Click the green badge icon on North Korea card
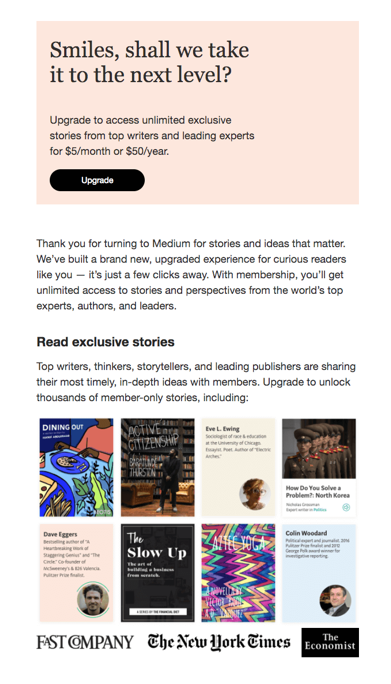The image size is (391, 684). (x=346, y=507)
